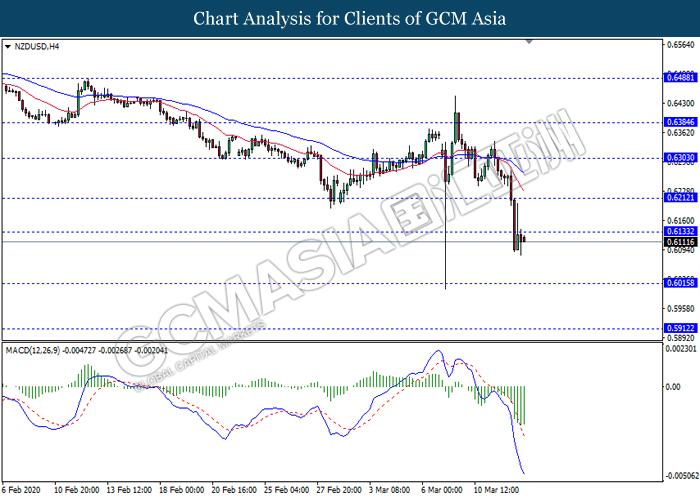Click the Chart Analysis for Clients header
Image resolution: width=700 pixels, height=500 pixels.
tap(350, 18)
